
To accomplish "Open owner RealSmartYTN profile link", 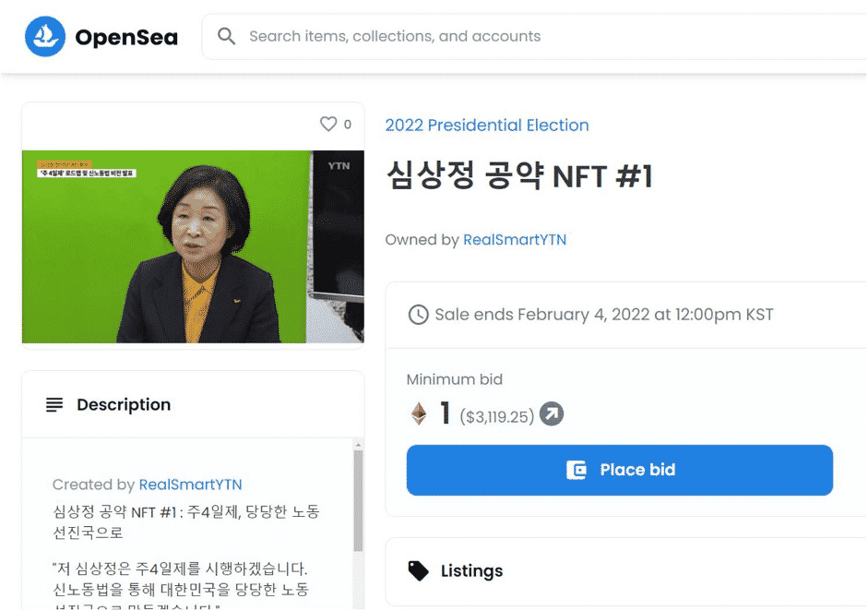I will (x=515, y=240).
